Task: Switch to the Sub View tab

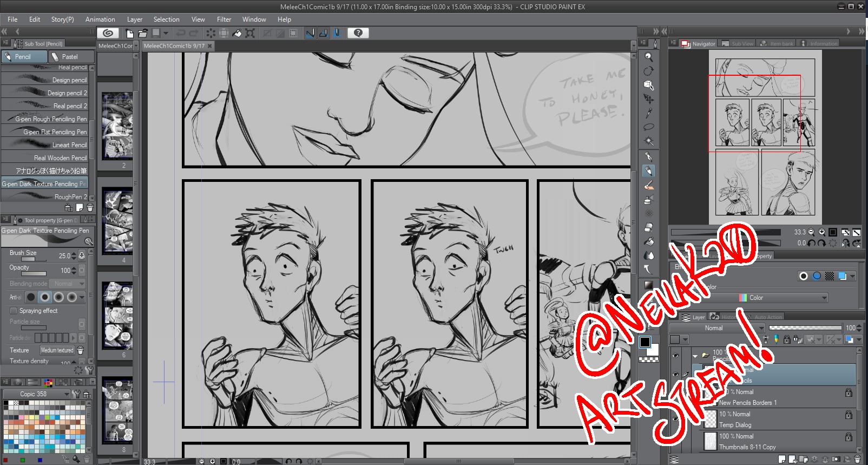Action: [x=737, y=43]
